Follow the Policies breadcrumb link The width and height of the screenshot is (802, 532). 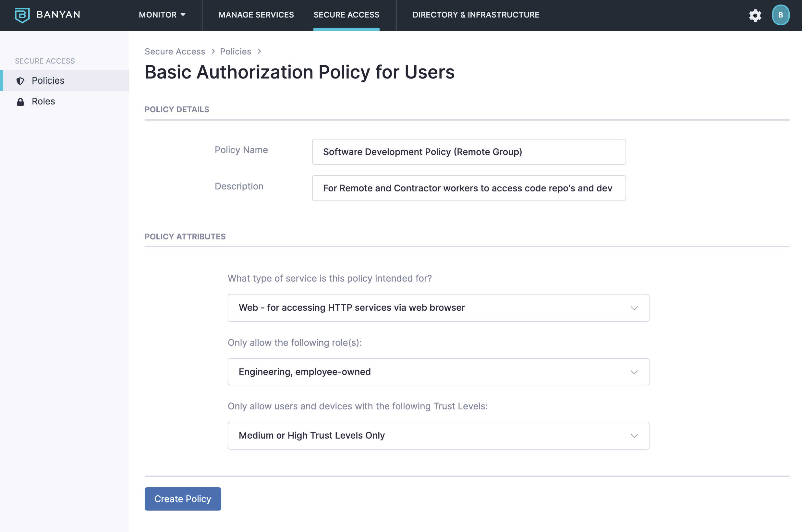[236, 52]
